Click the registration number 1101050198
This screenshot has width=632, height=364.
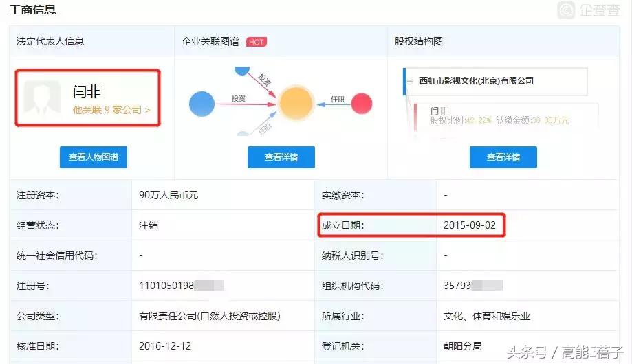pyautogui.click(x=166, y=286)
